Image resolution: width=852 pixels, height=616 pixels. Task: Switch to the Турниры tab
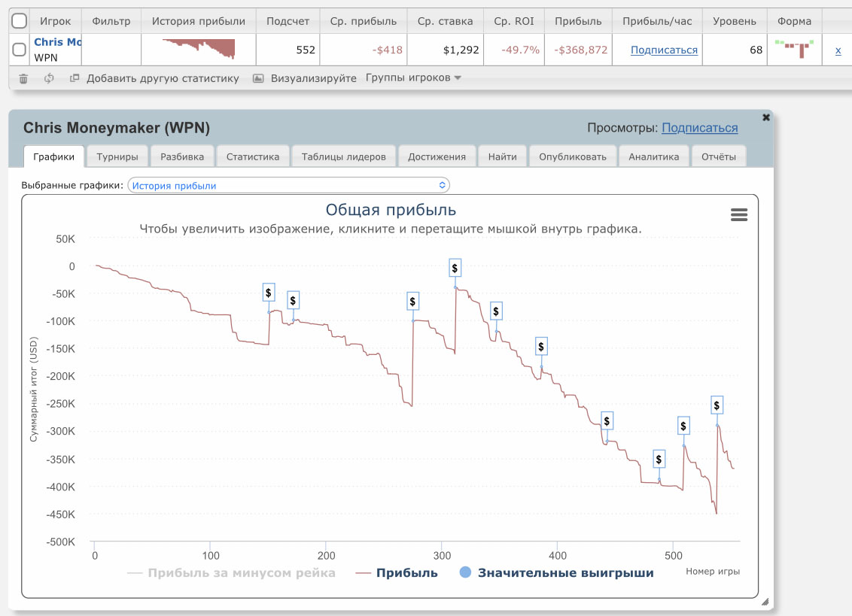(x=117, y=156)
